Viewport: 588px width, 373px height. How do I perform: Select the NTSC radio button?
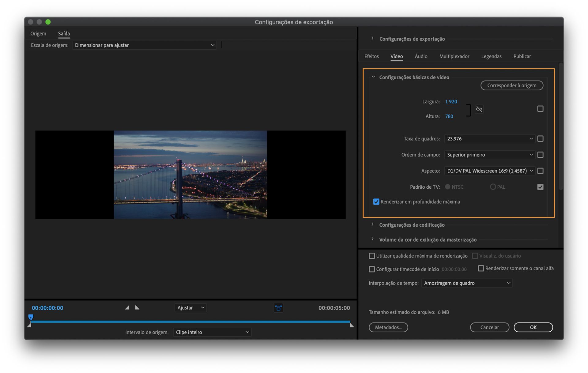[x=447, y=186]
